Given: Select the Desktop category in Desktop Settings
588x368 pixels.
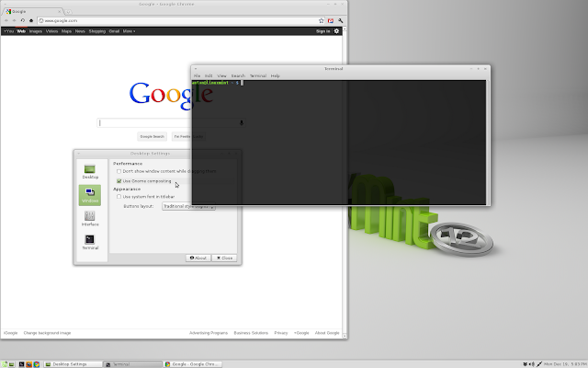Looking at the screenshot, I should click(x=90, y=172).
